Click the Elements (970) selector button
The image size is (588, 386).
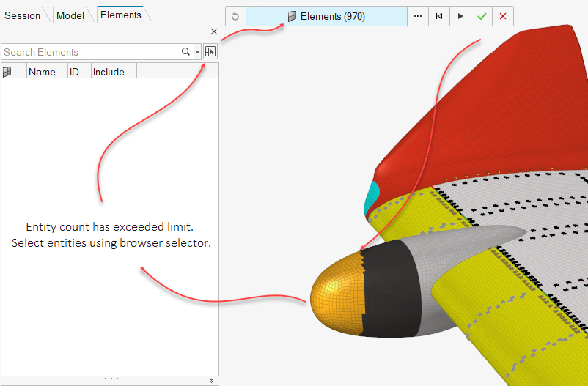click(x=326, y=16)
